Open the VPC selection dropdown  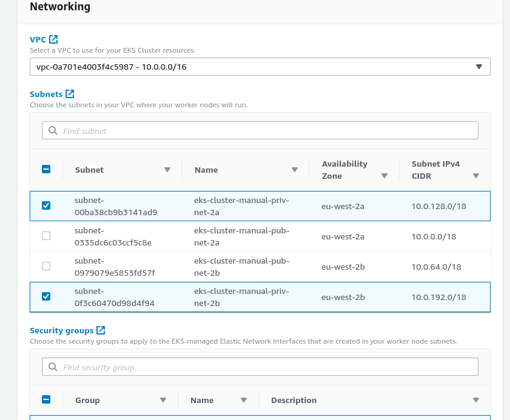260,67
